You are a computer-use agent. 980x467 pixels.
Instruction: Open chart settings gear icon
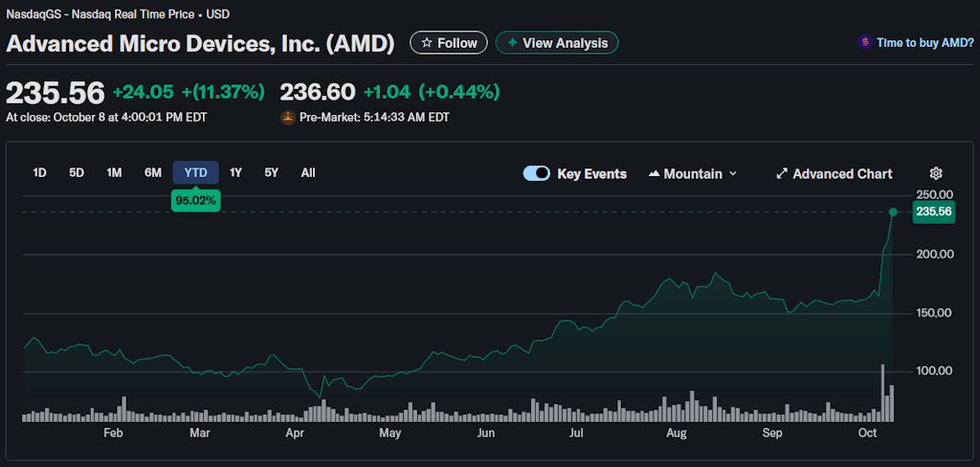(936, 173)
